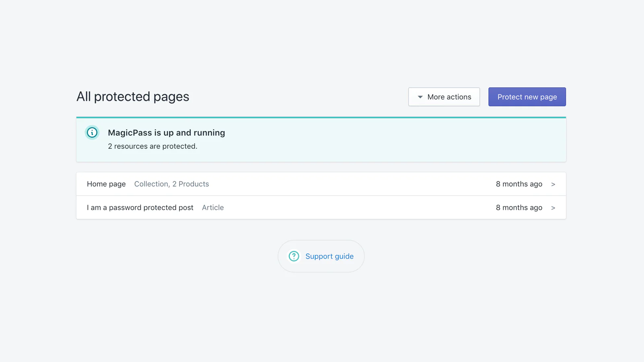Screen dimensions: 644x362
Task: Open the More actions dropdown
Action: [444, 97]
